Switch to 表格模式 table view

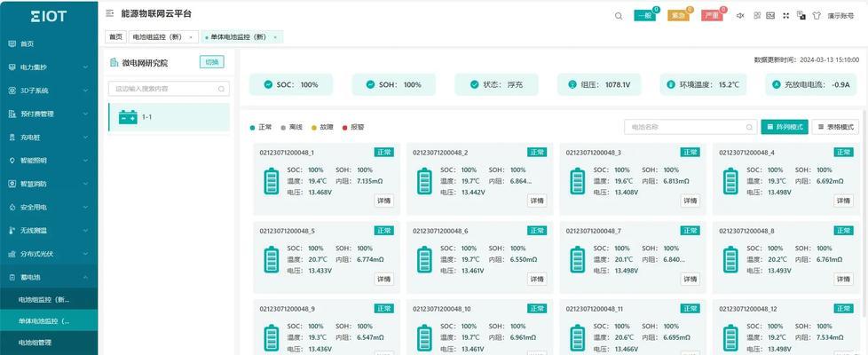coord(835,127)
